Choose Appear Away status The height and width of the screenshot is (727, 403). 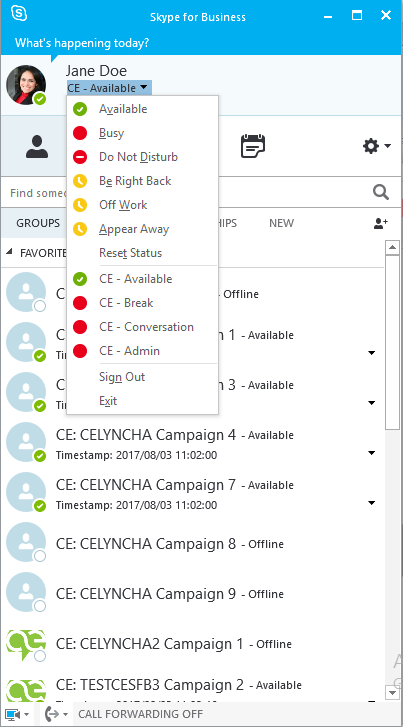[142, 229]
